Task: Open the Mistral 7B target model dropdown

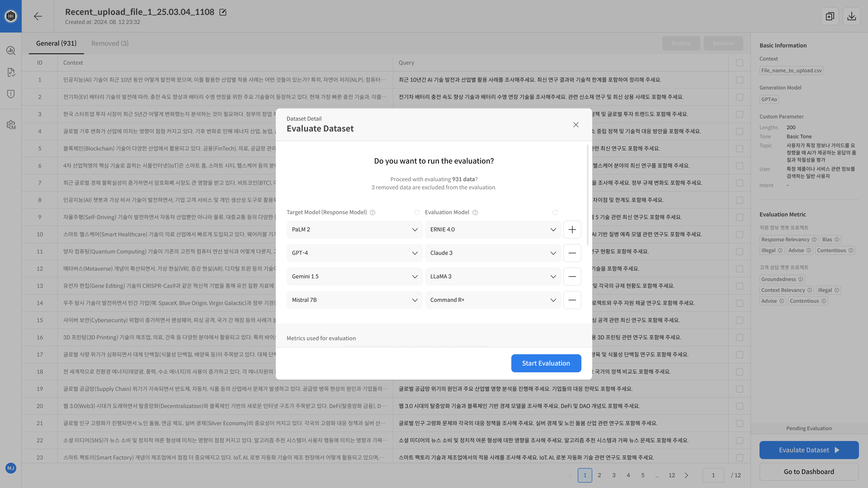Action: point(354,300)
